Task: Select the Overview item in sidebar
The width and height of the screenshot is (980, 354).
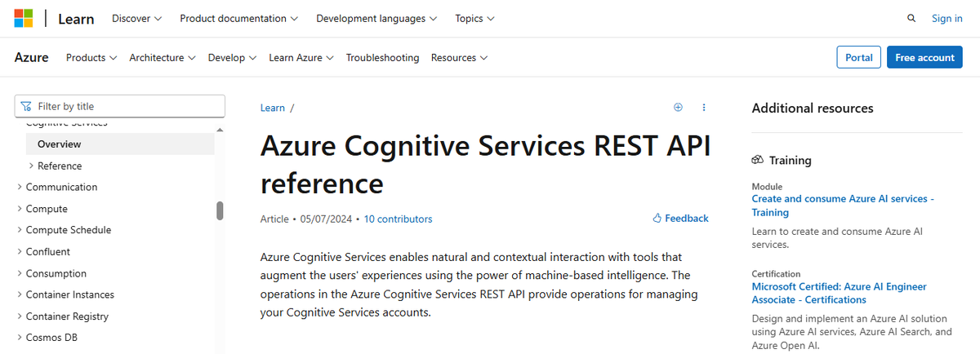Action: tap(120, 144)
